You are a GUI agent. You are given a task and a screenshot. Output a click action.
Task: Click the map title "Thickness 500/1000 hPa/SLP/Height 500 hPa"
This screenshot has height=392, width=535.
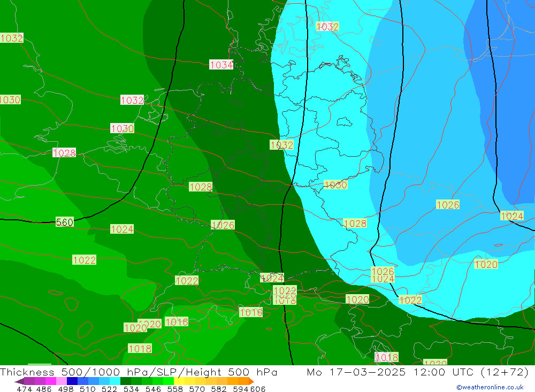point(139,372)
